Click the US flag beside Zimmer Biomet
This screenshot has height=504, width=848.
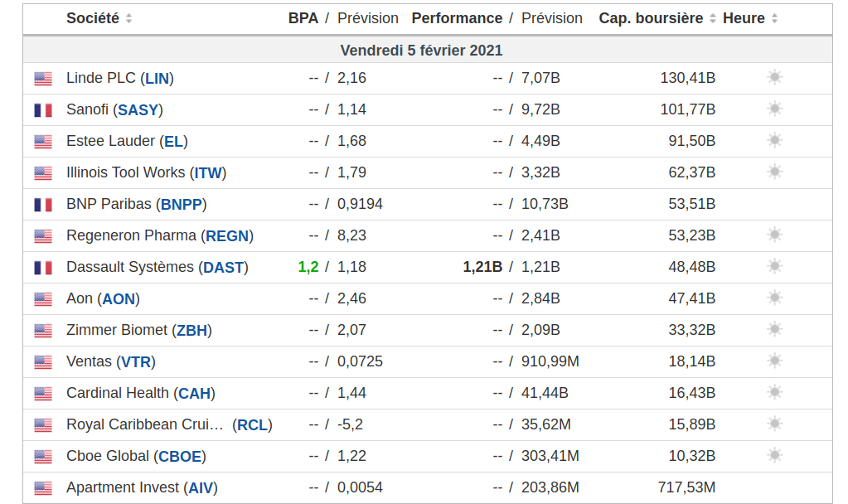coord(43,331)
